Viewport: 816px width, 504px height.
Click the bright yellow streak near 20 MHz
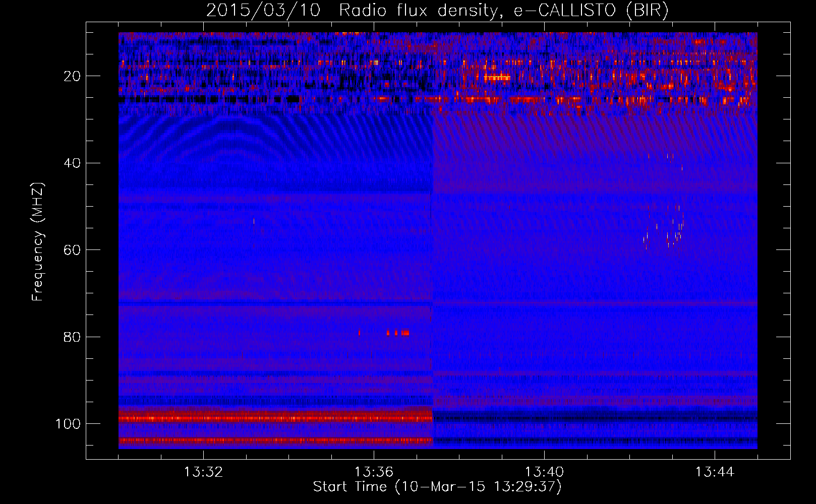tap(497, 78)
